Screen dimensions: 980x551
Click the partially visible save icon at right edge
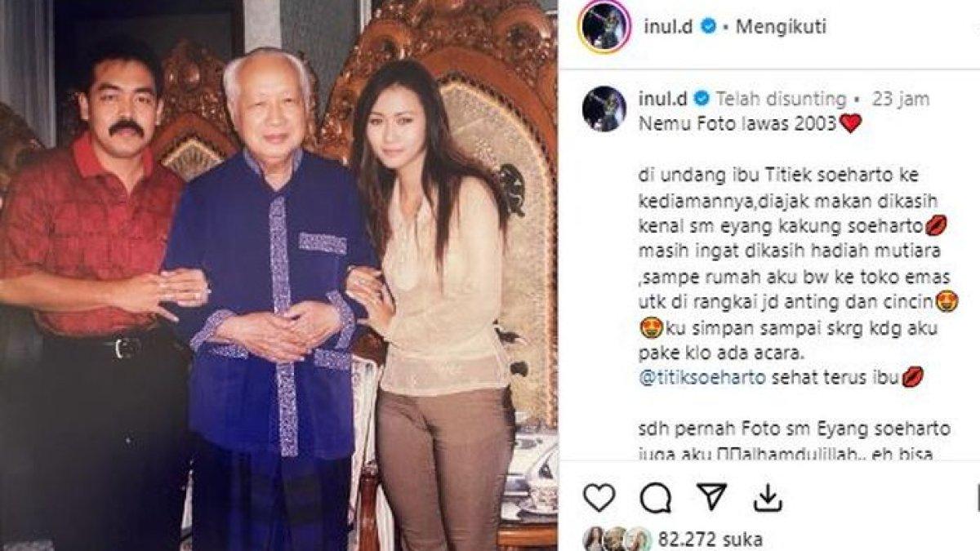click(977, 496)
